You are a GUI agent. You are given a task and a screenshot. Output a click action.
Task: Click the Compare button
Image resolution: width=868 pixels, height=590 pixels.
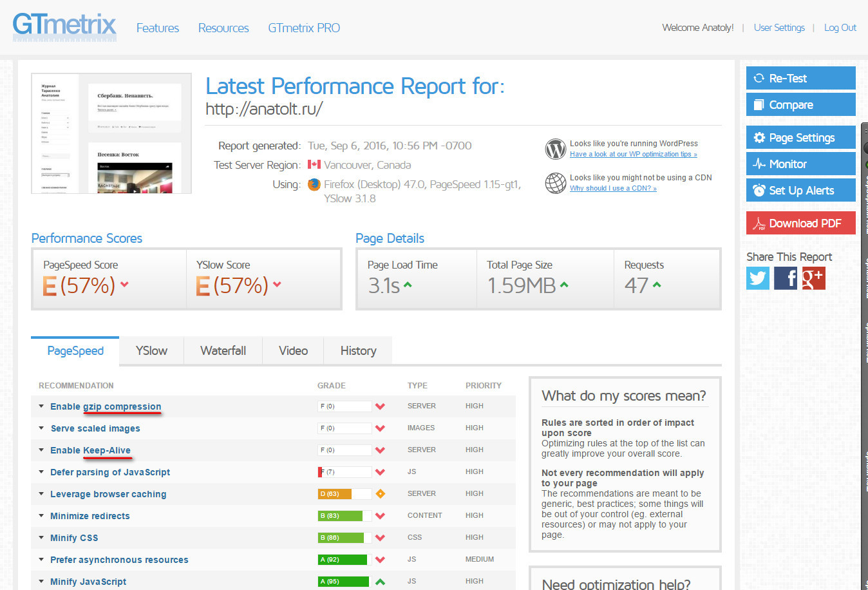coord(801,104)
